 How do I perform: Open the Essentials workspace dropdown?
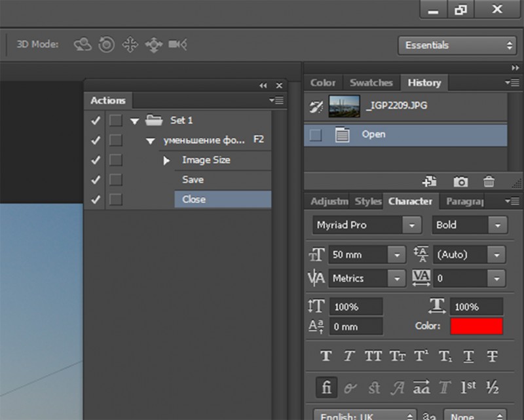coord(457,45)
